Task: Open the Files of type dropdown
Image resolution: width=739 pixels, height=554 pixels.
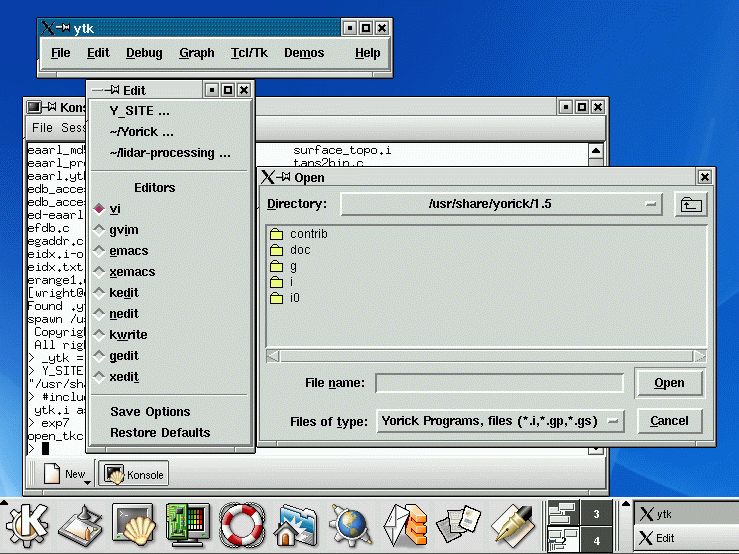Action: coord(614,421)
